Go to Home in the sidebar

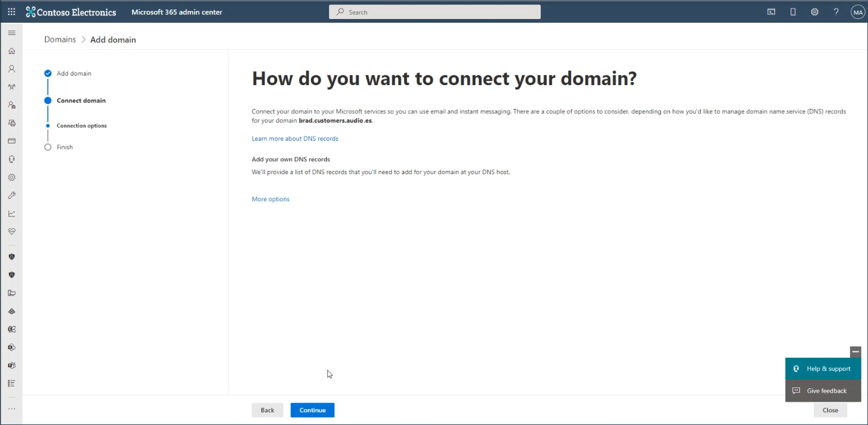coord(11,51)
